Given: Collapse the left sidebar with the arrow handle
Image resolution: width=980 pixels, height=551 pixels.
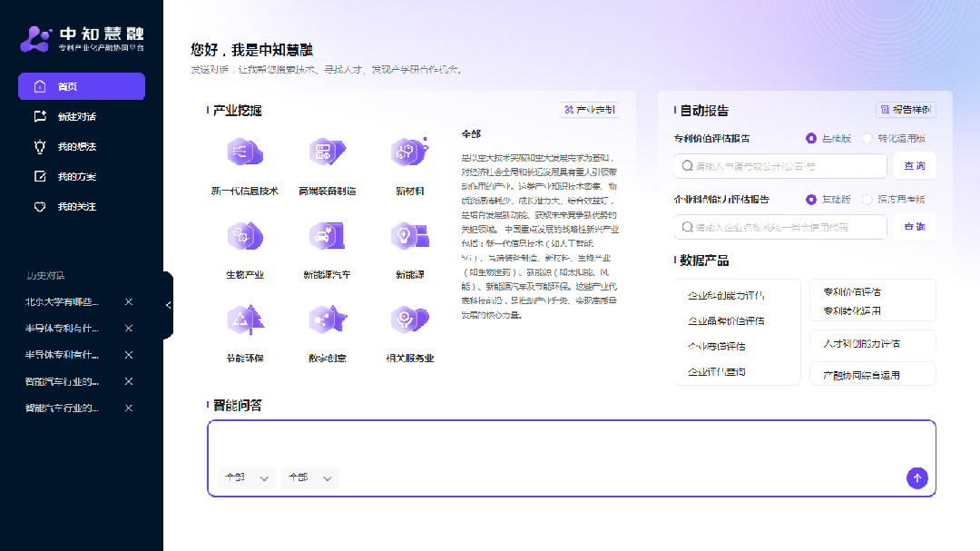Looking at the screenshot, I should [x=168, y=305].
